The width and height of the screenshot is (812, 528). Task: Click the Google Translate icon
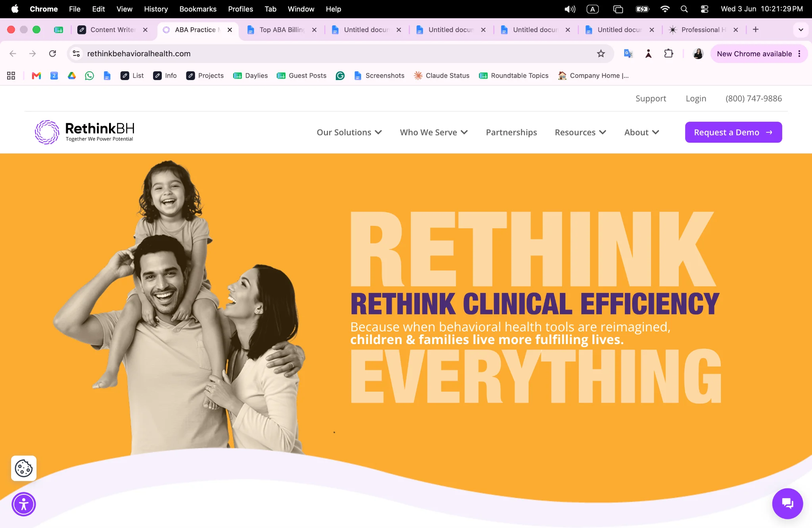pos(628,54)
